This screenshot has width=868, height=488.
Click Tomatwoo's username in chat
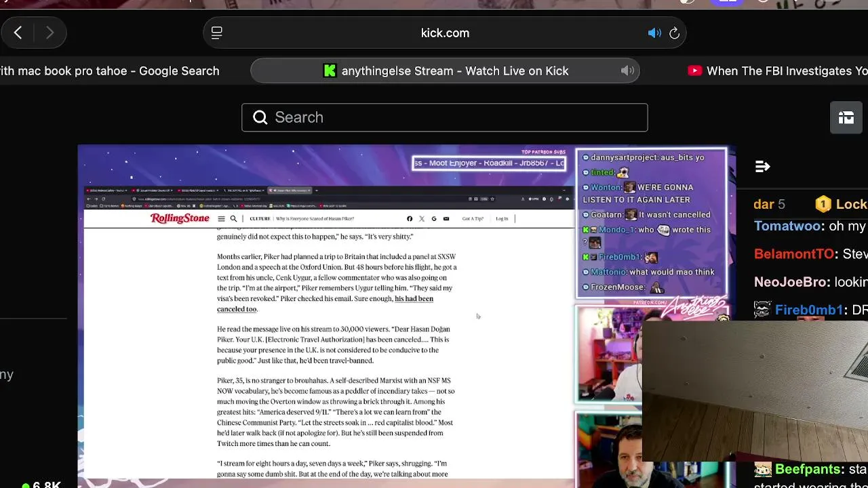(787, 226)
